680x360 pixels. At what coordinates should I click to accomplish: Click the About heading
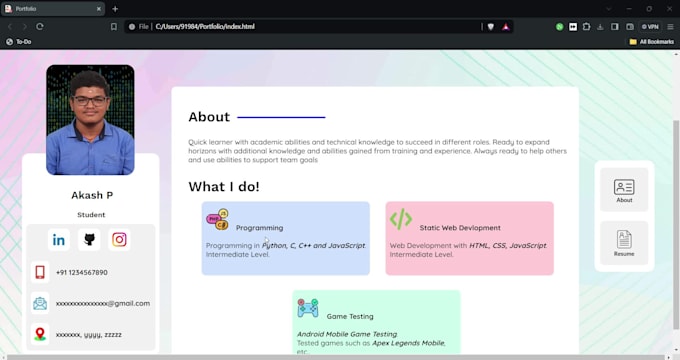tap(209, 117)
